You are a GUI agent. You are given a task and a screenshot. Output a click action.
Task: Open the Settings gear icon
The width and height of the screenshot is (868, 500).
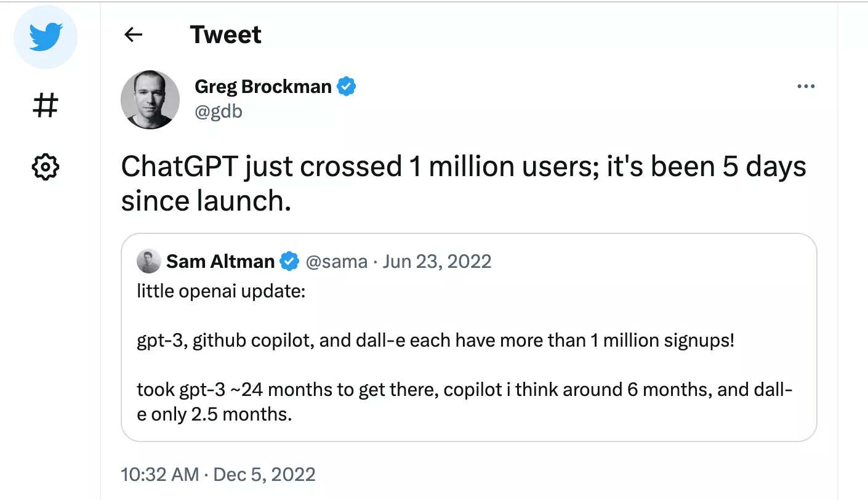coord(46,166)
